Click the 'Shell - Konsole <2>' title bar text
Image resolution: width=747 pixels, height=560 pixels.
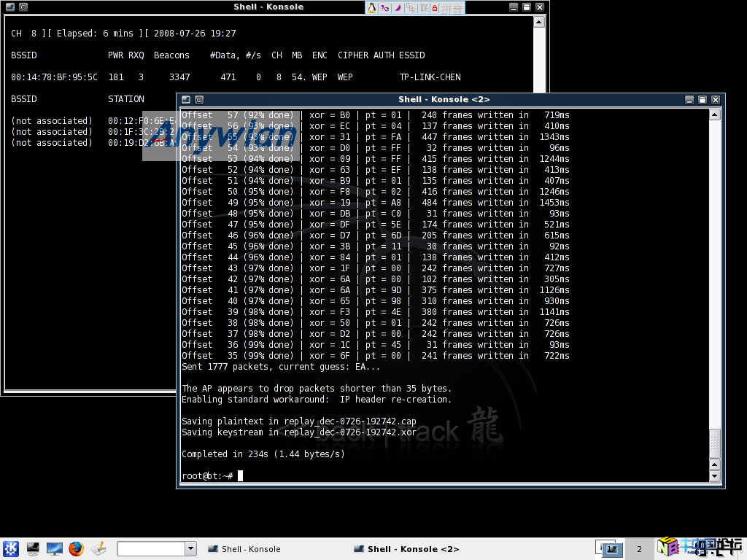click(x=444, y=99)
